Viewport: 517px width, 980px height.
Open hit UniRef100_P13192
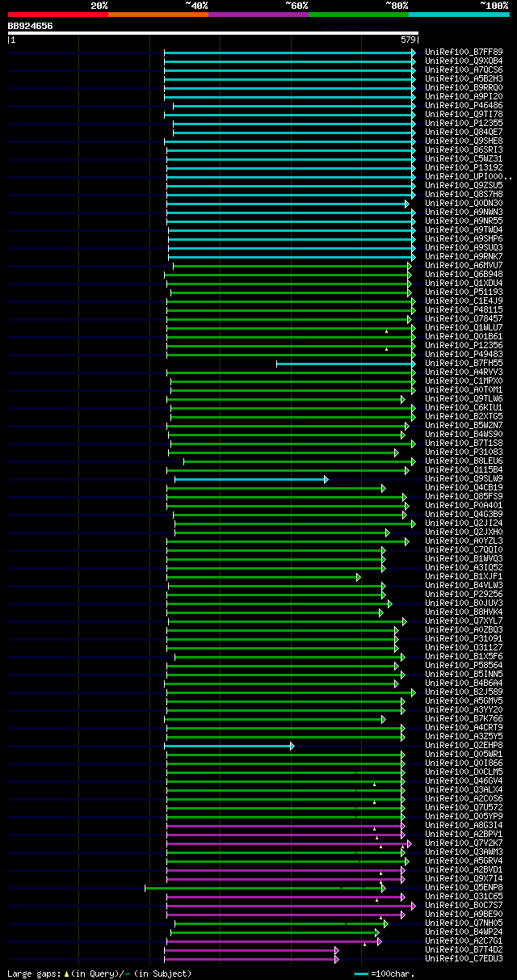click(x=464, y=168)
